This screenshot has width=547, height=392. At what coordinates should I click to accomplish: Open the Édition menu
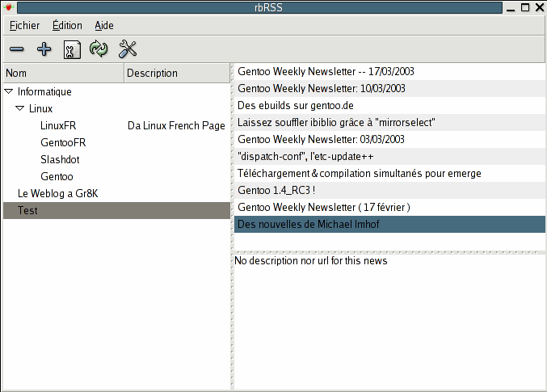(x=67, y=26)
